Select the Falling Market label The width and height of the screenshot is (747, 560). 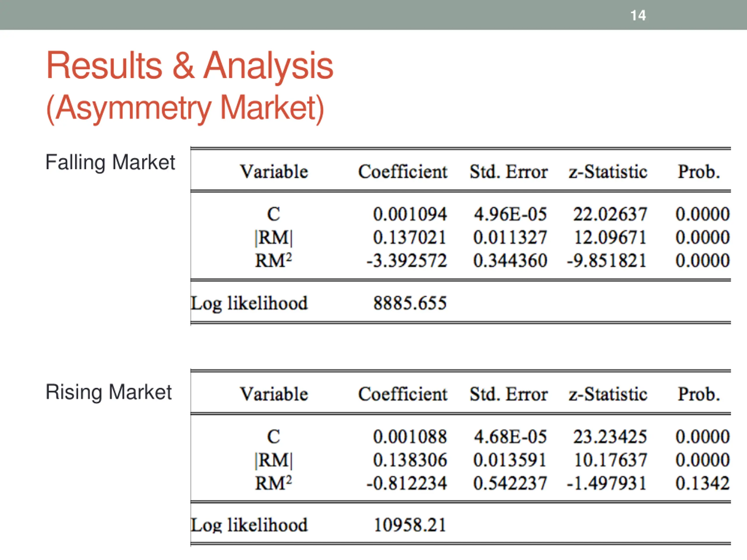tap(110, 162)
